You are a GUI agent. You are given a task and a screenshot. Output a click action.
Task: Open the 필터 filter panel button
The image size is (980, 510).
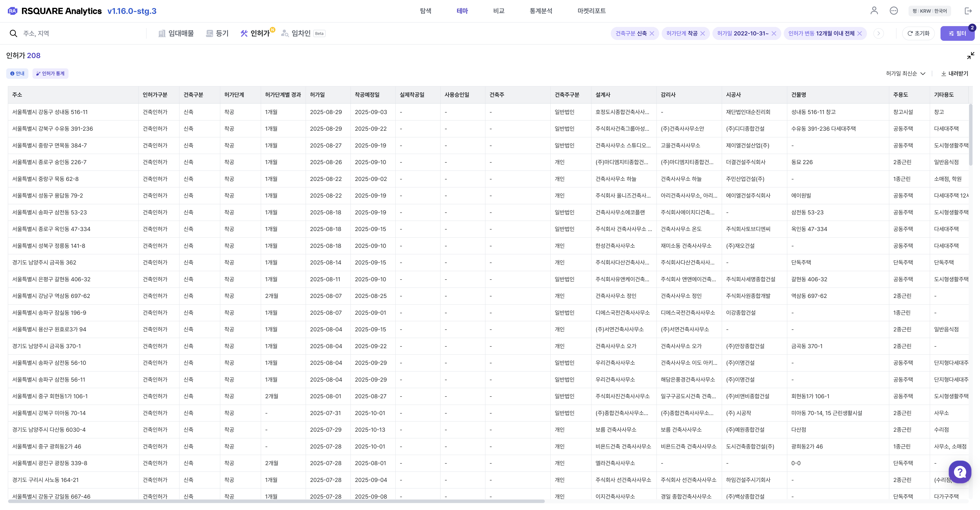[x=957, y=33]
